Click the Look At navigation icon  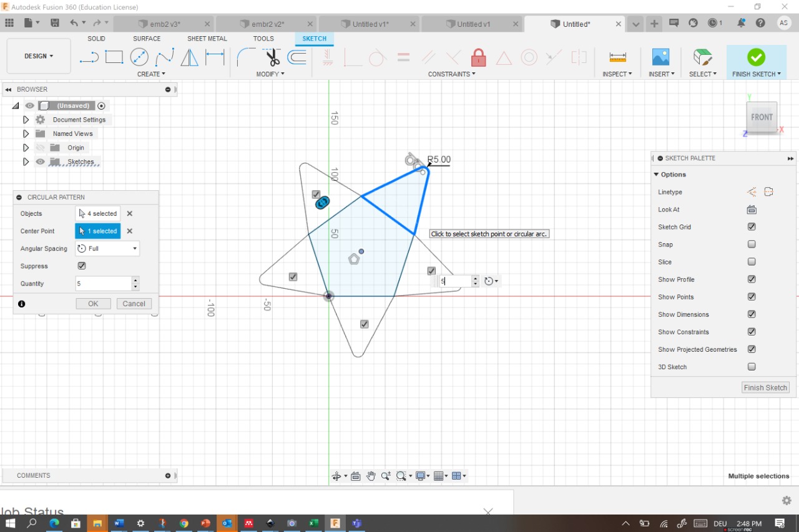point(356,476)
